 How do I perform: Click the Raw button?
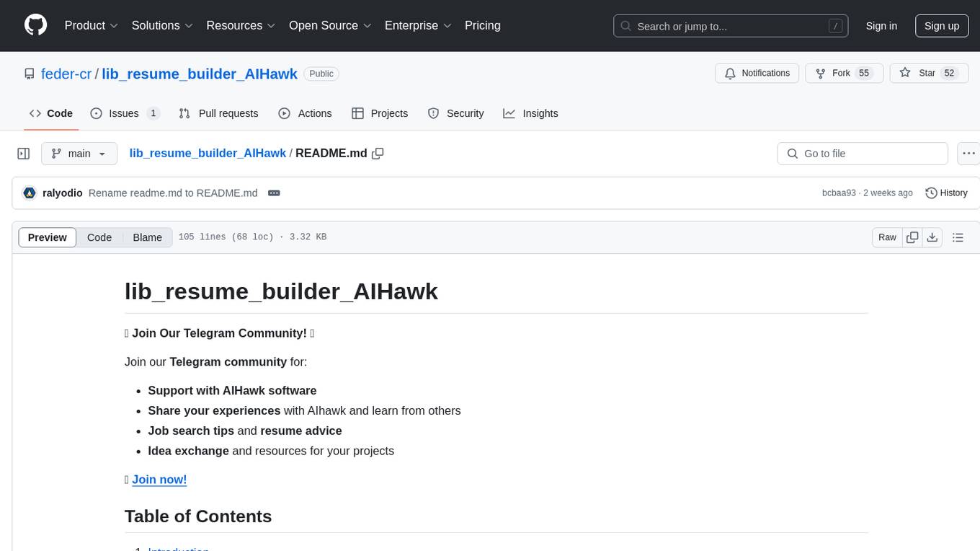coord(887,237)
